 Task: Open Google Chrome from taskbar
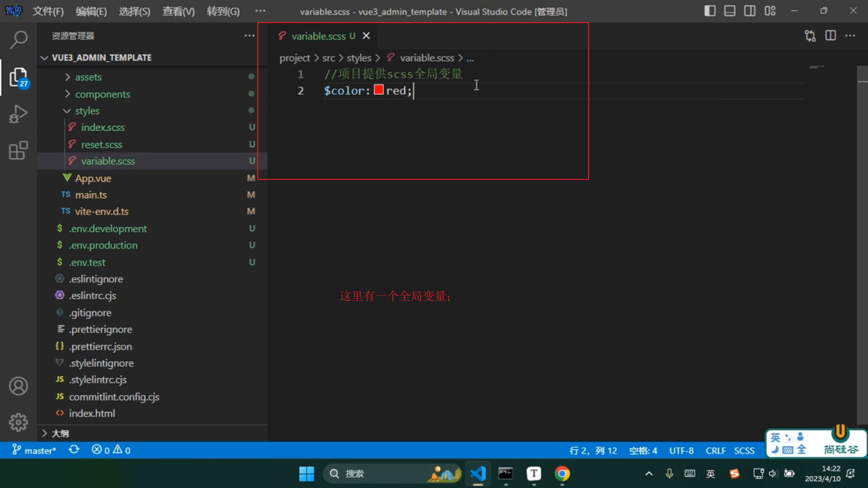pyautogui.click(x=562, y=474)
